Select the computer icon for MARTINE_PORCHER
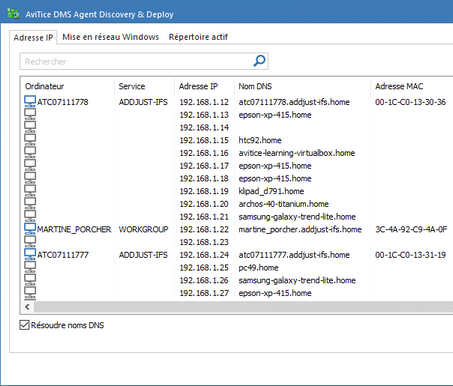453x386 pixels. [30, 228]
